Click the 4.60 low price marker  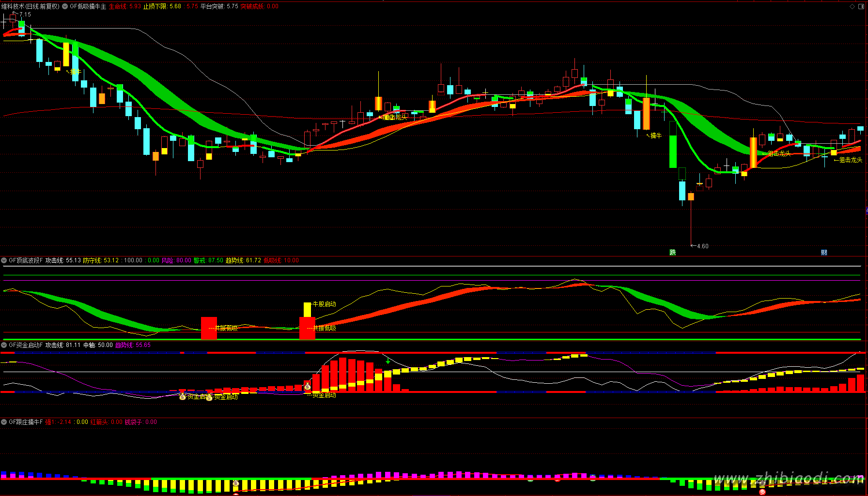pos(702,246)
